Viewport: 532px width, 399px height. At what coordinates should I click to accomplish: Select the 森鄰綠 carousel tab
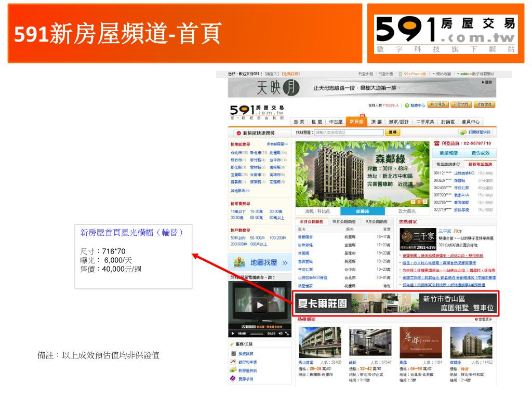[x=362, y=211]
